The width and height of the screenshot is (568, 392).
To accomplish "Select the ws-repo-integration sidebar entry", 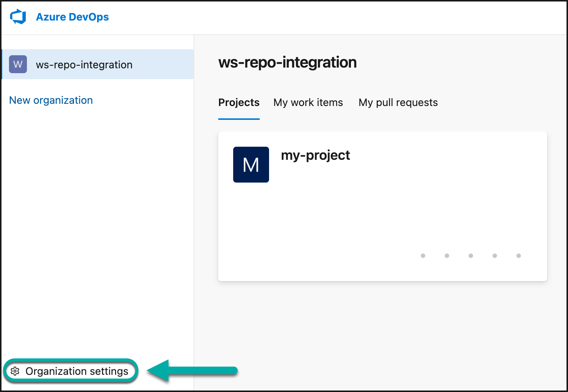I will pos(84,64).
